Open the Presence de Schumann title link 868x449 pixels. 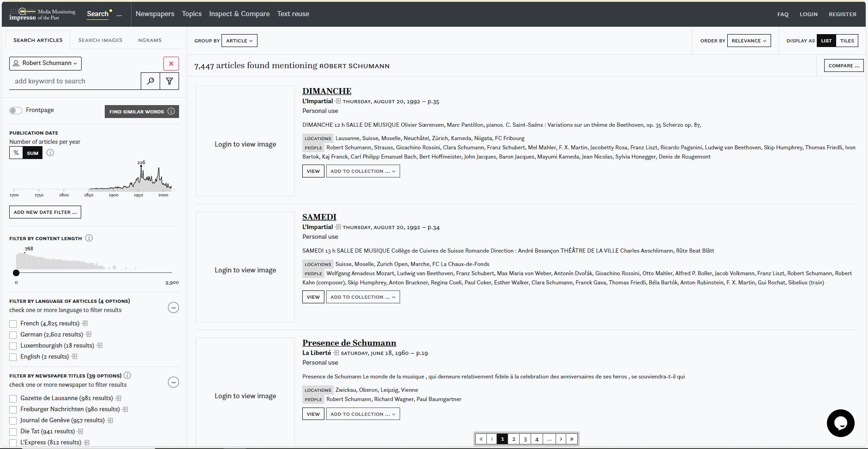(x=349, y=343)
